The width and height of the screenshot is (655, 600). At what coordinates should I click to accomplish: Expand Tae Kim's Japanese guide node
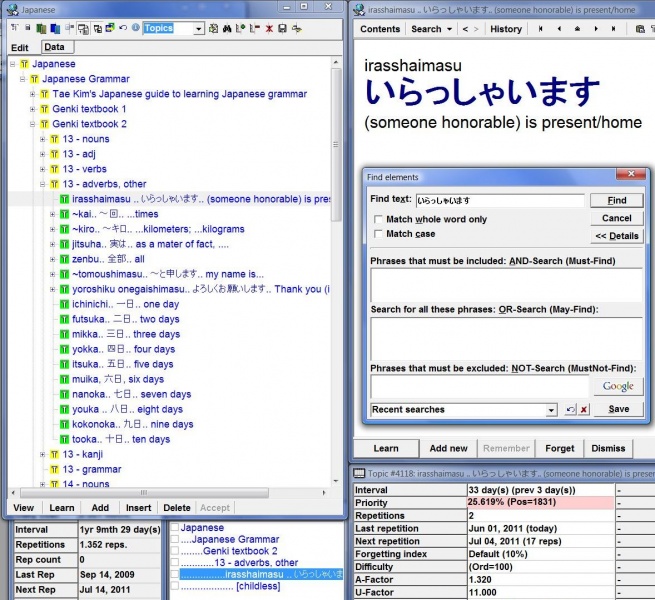tap(33, 94)
